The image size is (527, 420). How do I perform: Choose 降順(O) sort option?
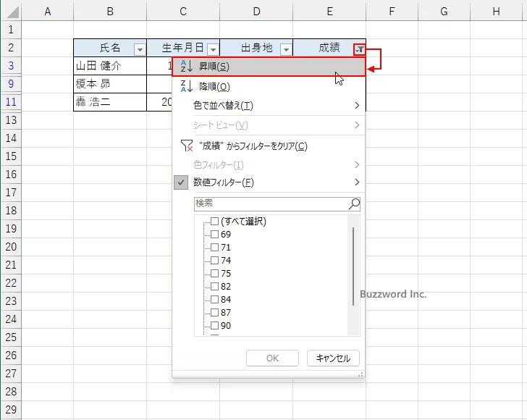[x=269, y=87]
